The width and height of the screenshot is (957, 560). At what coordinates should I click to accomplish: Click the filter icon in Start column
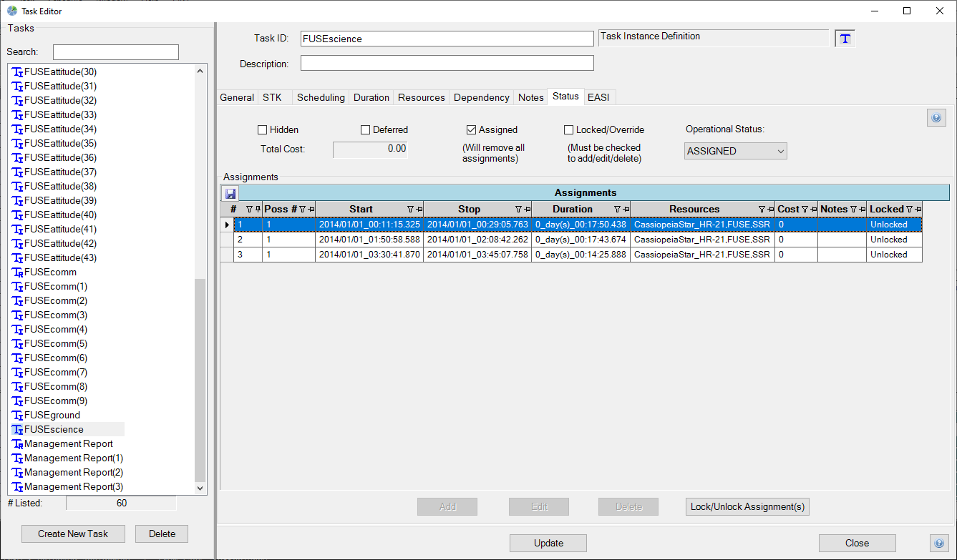(410, 210)
